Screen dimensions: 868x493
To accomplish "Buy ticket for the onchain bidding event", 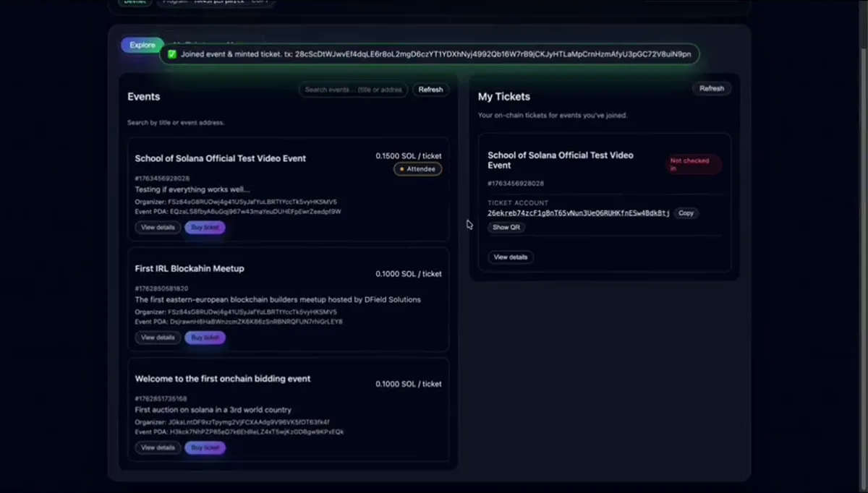I will click(x=205, y=447).
